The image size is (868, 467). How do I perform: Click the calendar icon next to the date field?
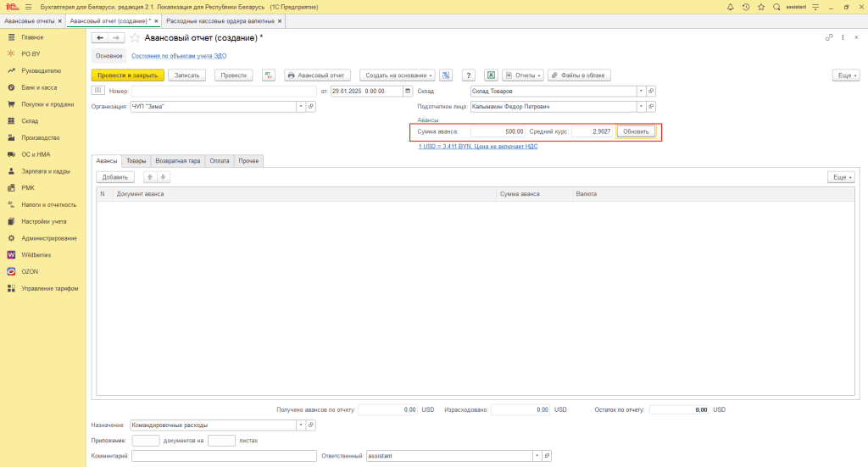pyautogui.click(x=408, y=91)
